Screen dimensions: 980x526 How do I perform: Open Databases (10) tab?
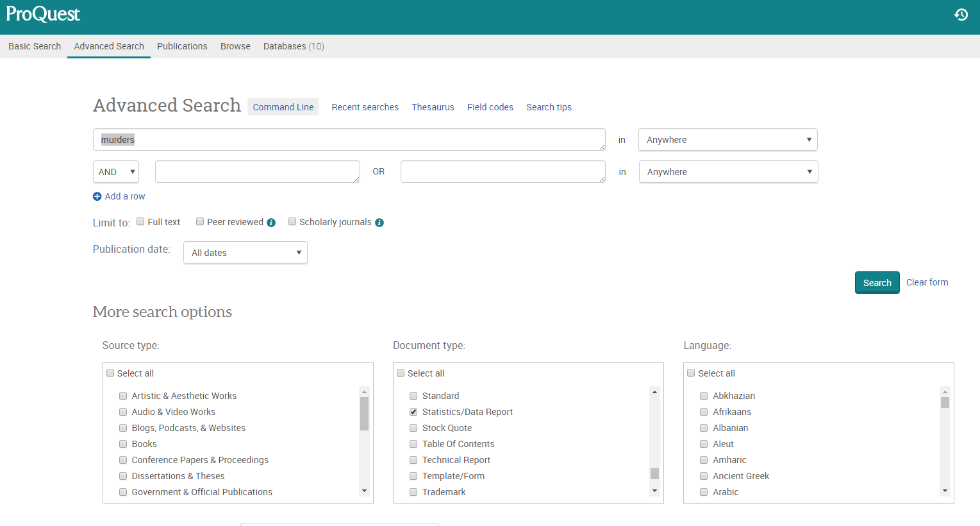click(294, 46)
